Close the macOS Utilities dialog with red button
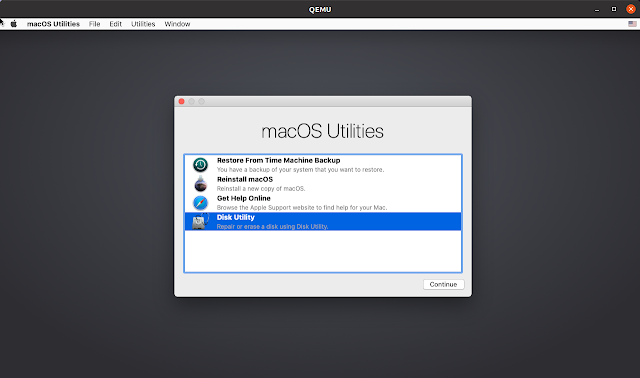This screenshot has height=378, width=640. pyautogui.click(x=182, y=101)
